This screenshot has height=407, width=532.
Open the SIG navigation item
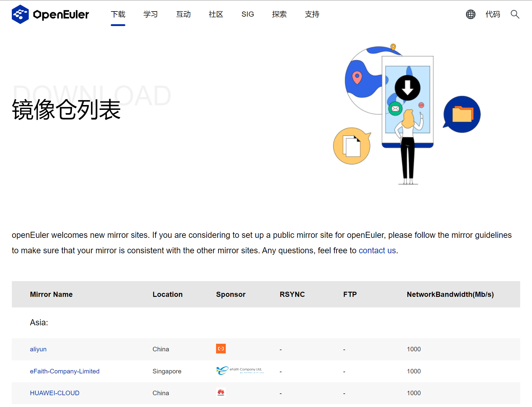248,14
